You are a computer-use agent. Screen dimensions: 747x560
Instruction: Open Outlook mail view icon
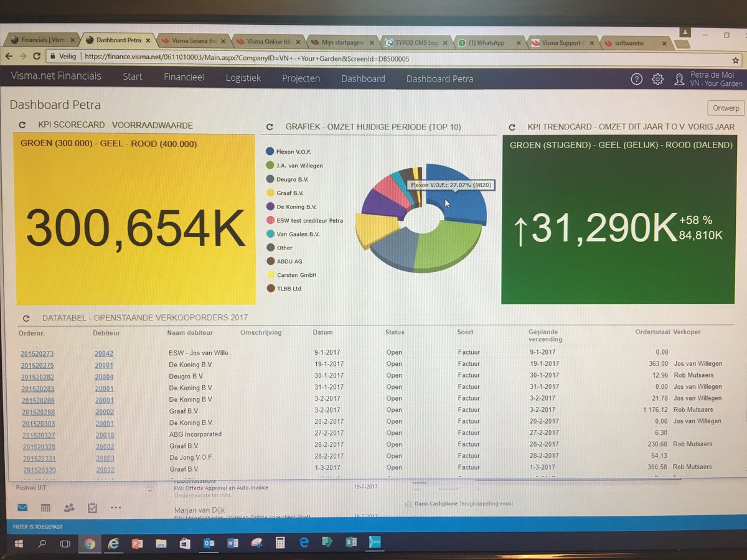22,508
